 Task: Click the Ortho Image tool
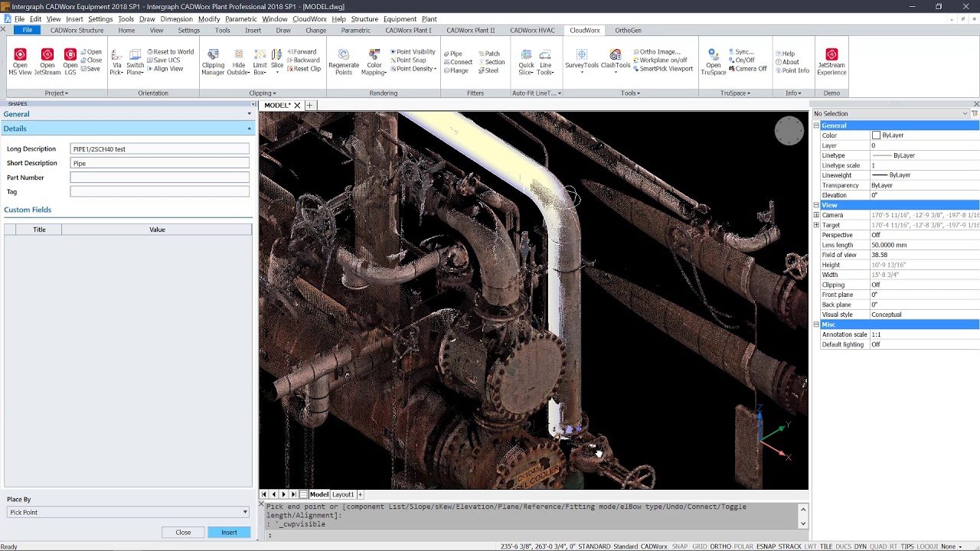click(657, 52)
